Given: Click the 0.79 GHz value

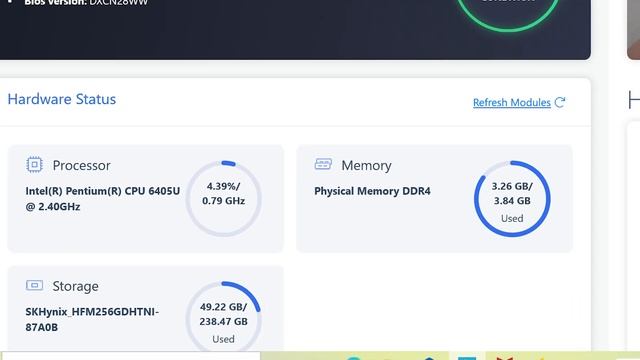Looking at the screenshot, I should coord(223,201).
